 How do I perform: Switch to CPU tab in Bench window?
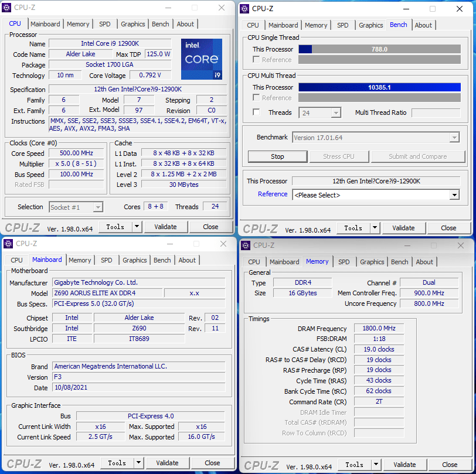[x=253, y=25]
